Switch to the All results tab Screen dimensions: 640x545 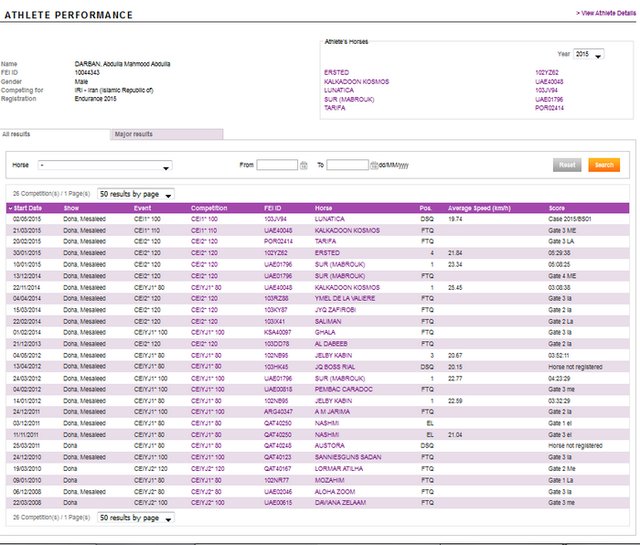point(16,134)
